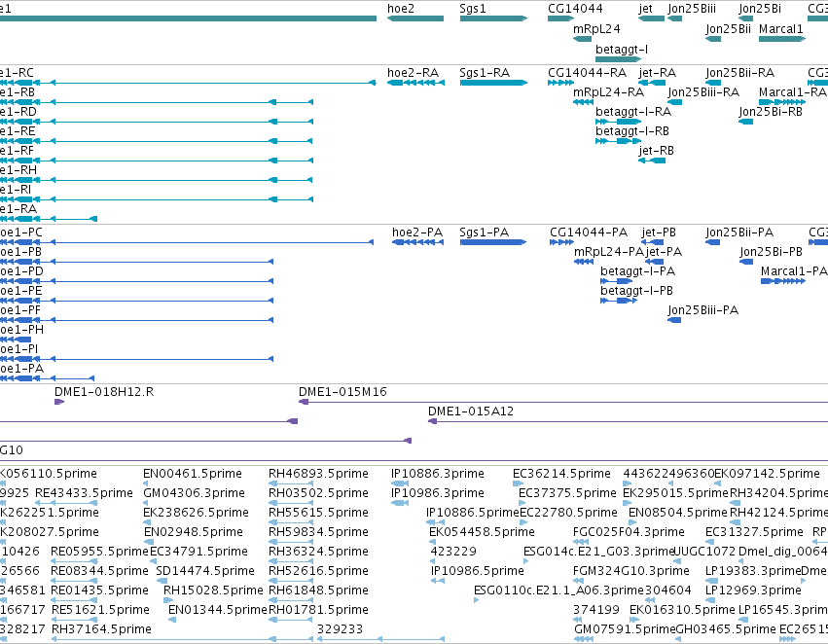The height and width of the screenshot is (644, 828).
Task: Click the Marcal1-PA protein label
Action: (x=794, y=271)
